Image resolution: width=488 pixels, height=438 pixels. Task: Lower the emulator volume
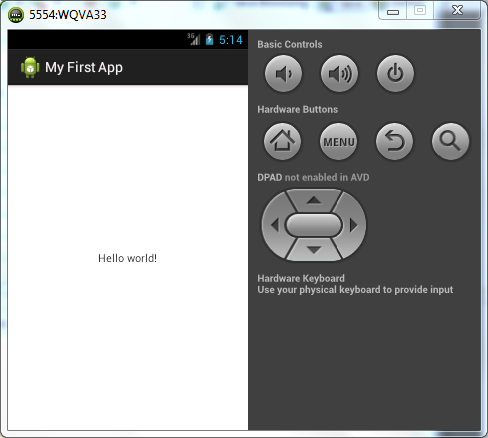pyautogui.click(x=283, y=73)
